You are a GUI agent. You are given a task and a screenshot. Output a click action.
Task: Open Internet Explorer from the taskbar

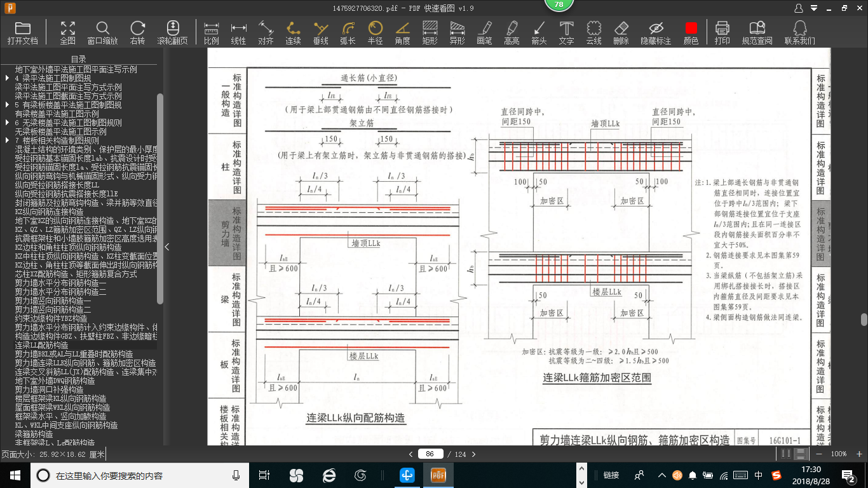point(329,475)
